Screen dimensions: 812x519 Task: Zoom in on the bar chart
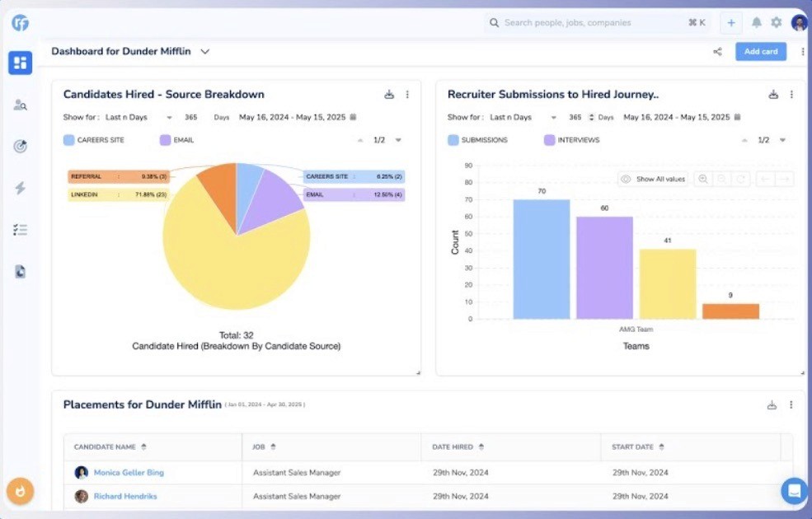coord(703,179)
